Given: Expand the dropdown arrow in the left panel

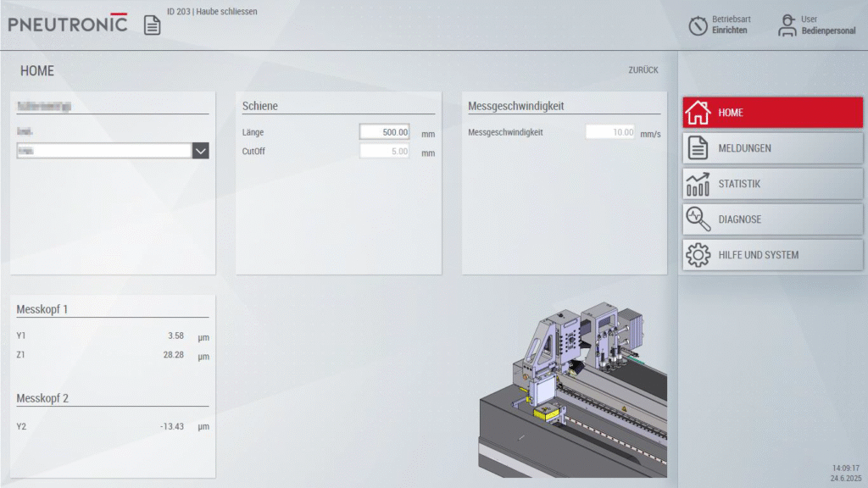Looking at the screenshot, I should click(201, 151).
